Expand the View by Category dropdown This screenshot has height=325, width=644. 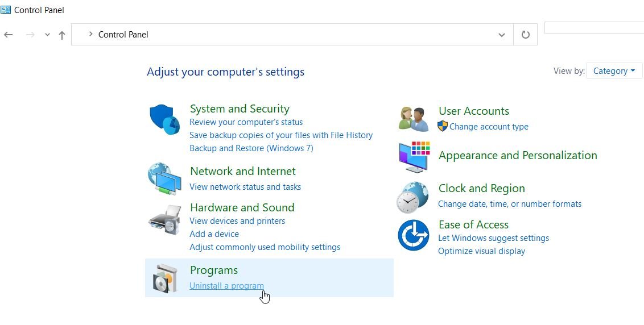[x=614, y=71]
